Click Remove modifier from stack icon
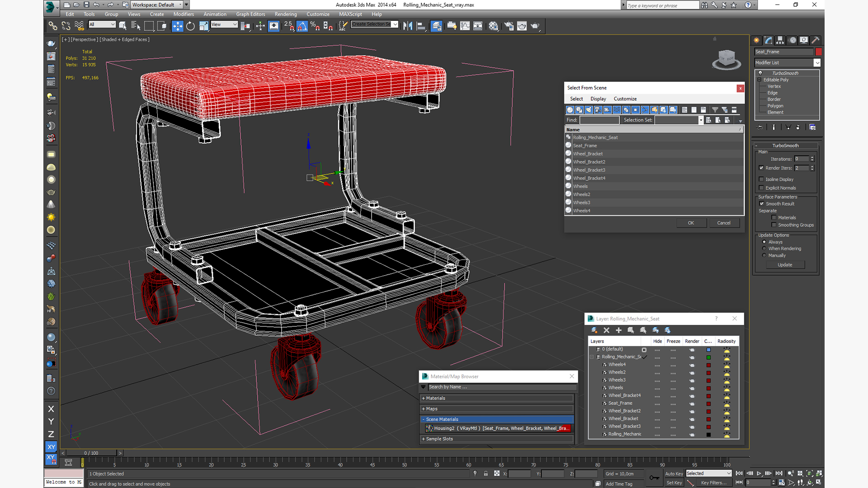This screenshot has width=868, height=488. 797,127
